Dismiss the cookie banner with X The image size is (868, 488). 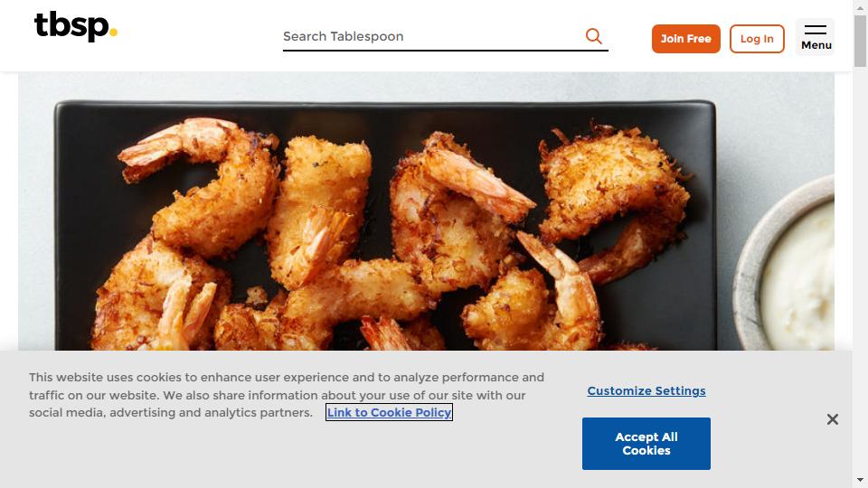(833, 419)
